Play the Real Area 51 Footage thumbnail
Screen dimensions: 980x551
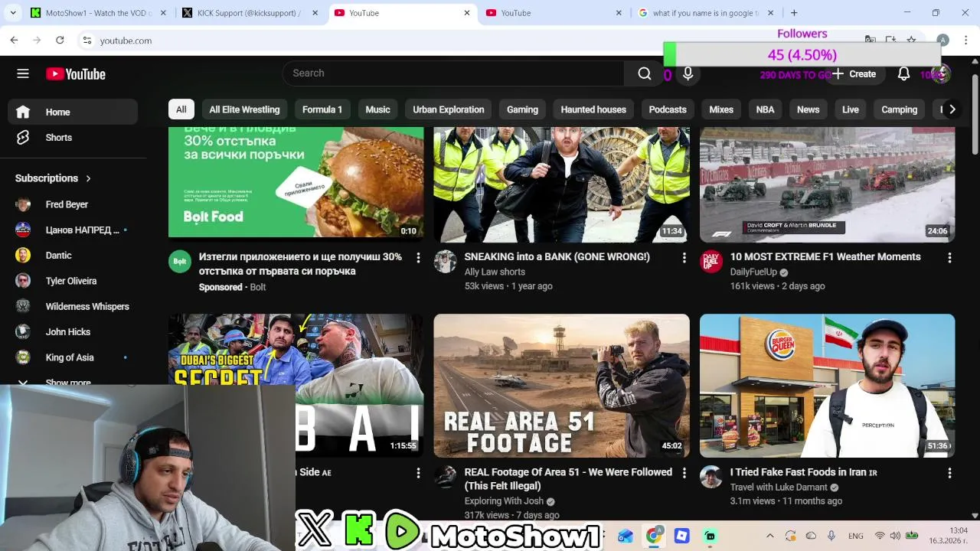click(x=561, y=386)
